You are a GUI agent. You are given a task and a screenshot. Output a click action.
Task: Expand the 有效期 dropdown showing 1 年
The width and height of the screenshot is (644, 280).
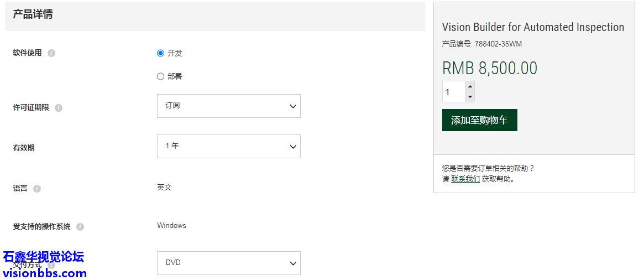(x=228, y=146)
